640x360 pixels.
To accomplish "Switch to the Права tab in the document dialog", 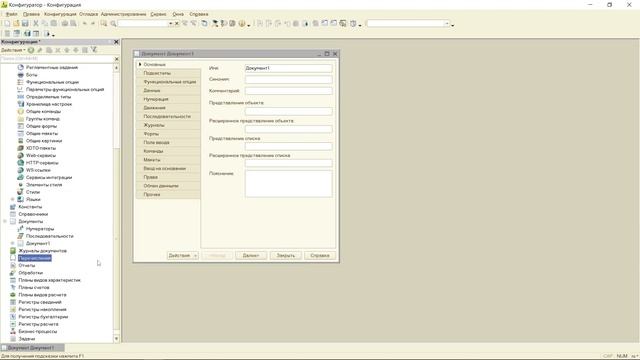I will click(168, 177).
